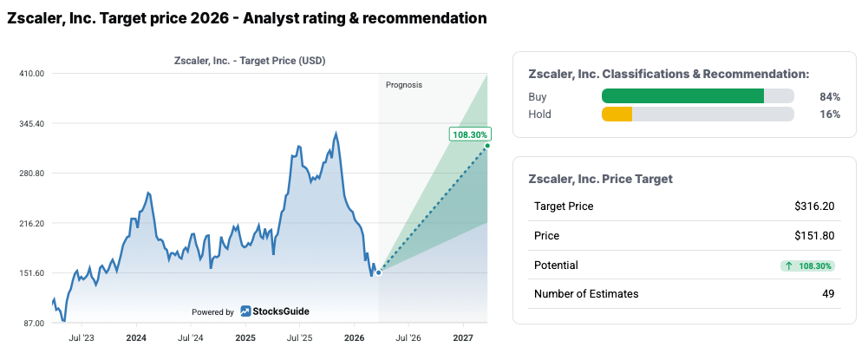The image size is (868, 354).
Task: Click the page heading about Zscaler target price
Action: click(x=246, y=18)
